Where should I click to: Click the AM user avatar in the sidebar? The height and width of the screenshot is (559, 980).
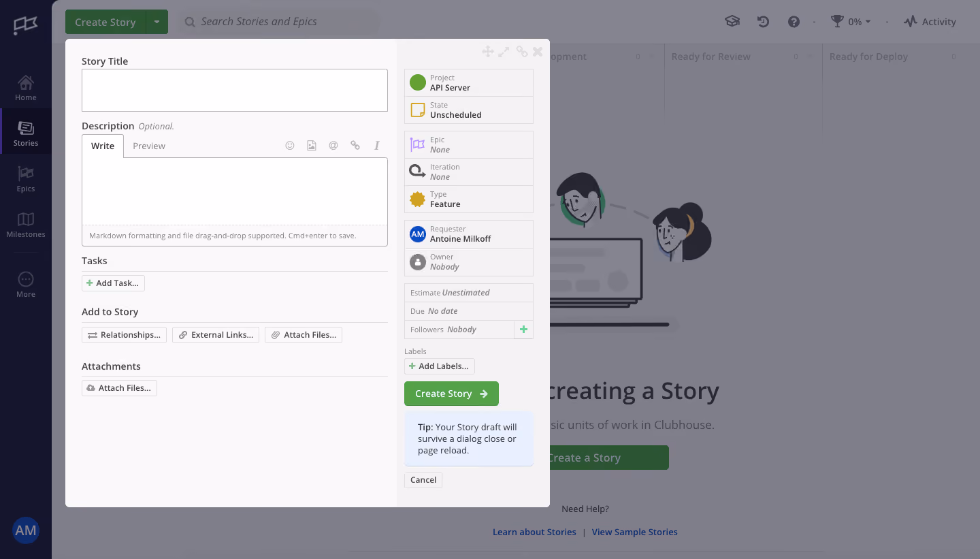(26, 530)
